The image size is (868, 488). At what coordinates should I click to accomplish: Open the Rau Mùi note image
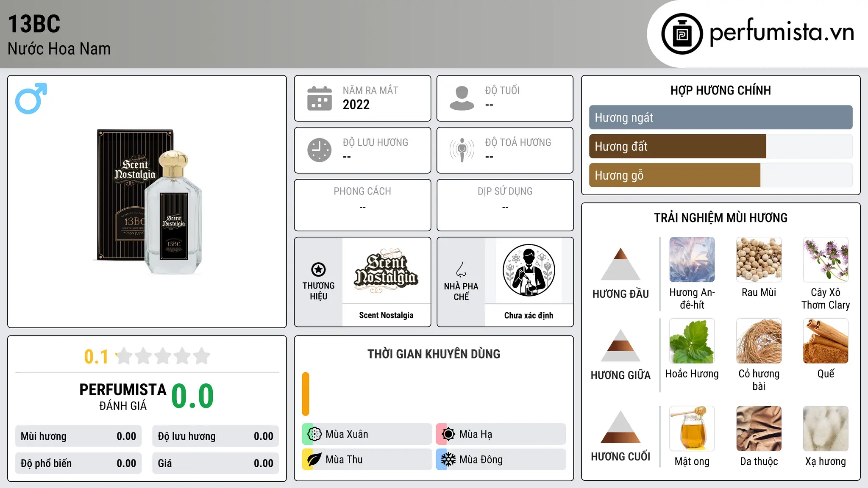point(759,260)
